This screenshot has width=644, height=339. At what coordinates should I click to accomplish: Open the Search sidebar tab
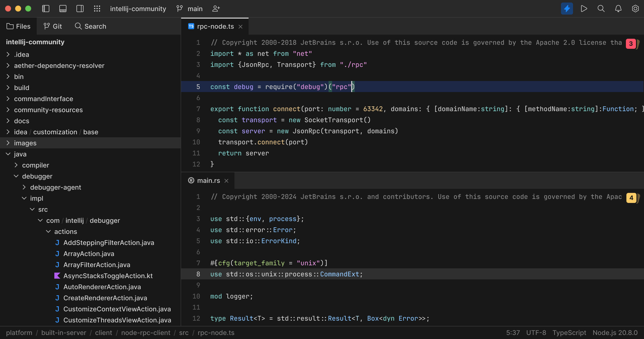click(x=91, y=26)
